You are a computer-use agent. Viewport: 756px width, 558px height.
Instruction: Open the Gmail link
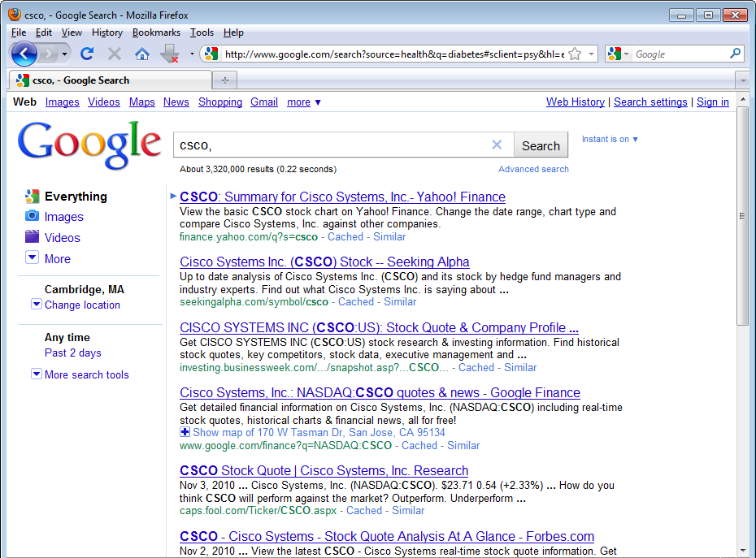tap(264, 102)
